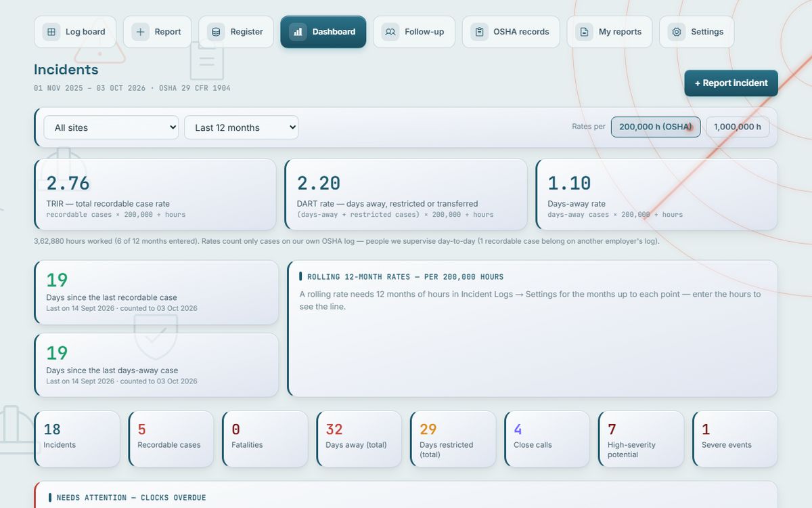Go to the Follow-up tab
Image resolution: width=812 pixels, height=508 pixels.
coord(414,32)
